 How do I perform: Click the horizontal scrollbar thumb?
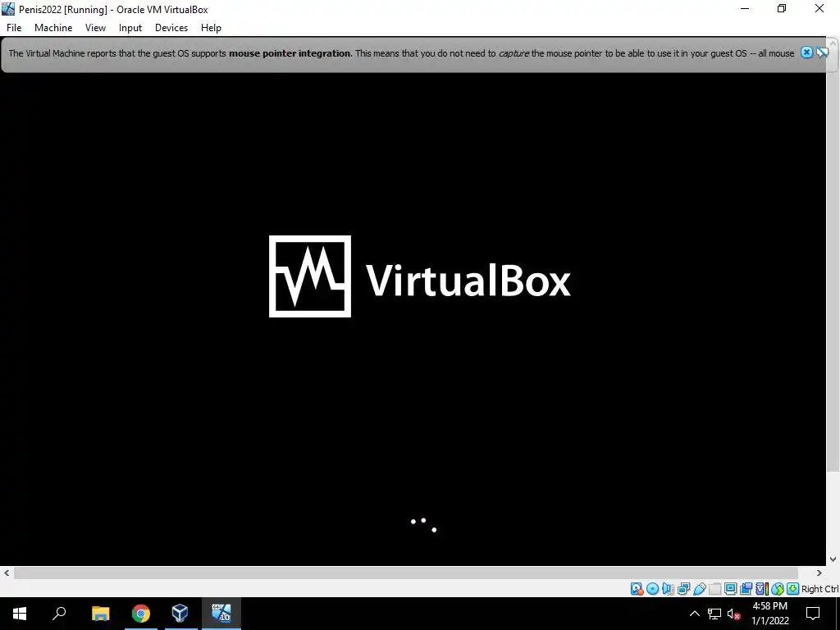click(x=406, y=573)
